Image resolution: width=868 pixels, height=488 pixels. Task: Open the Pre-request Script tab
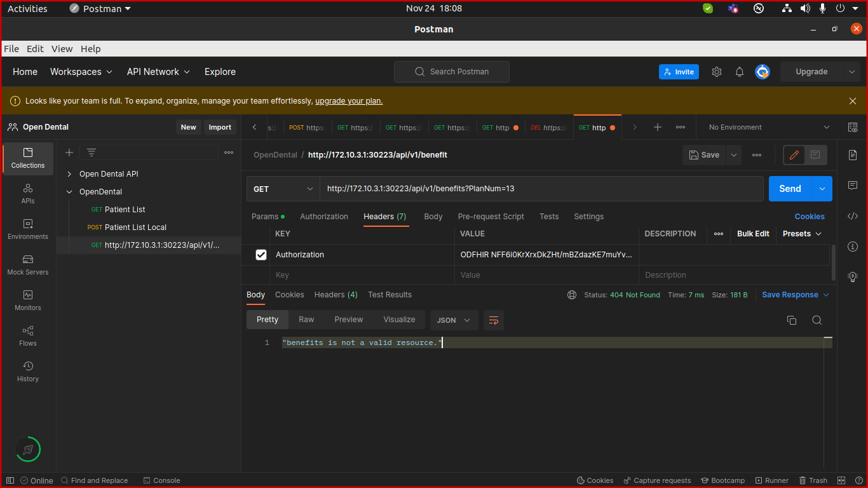coord(491,217)
